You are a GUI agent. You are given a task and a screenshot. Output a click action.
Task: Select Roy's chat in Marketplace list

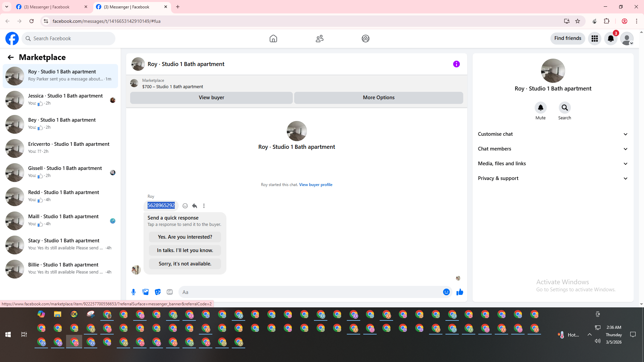pos(60,76)
